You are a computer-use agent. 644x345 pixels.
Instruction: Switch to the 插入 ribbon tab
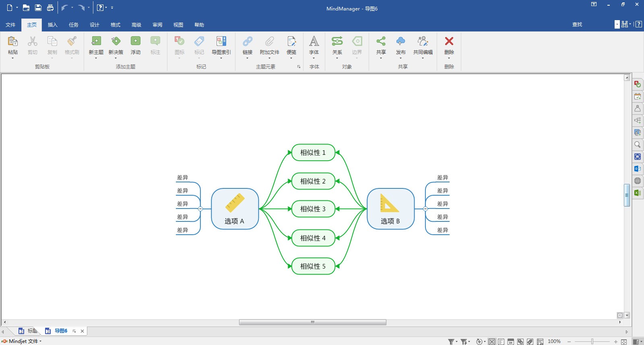coord(52,25)
